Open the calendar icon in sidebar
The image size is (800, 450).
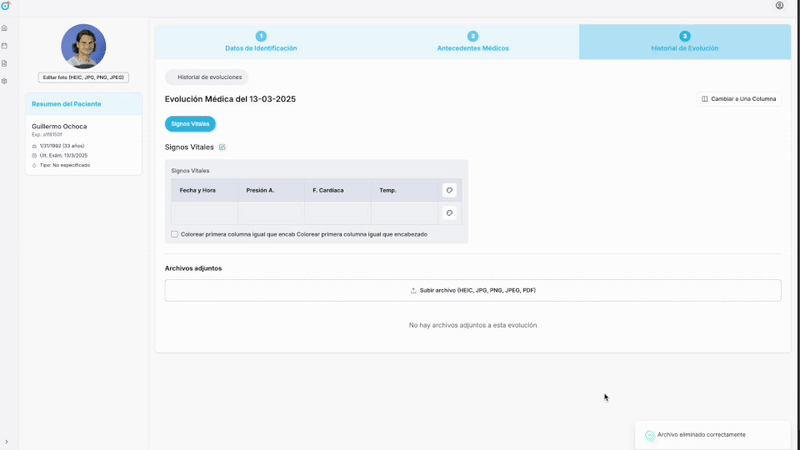click(5, 46)
